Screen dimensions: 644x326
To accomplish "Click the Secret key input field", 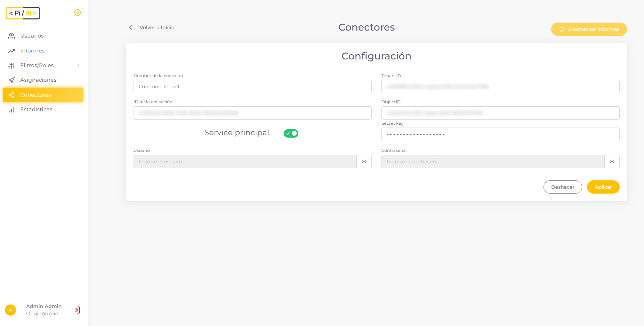I will (x=500, y=134).
